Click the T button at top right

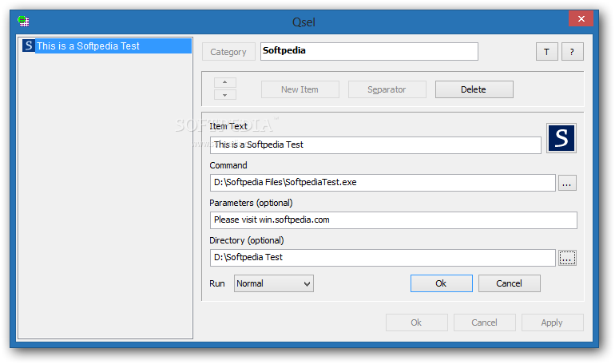[x=547, y=51]
